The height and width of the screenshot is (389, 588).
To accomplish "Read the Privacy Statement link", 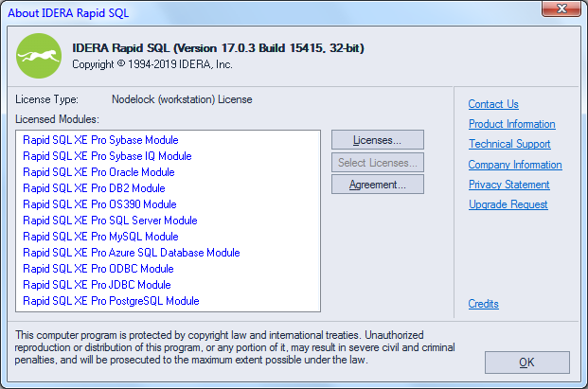I will (508, 184).
